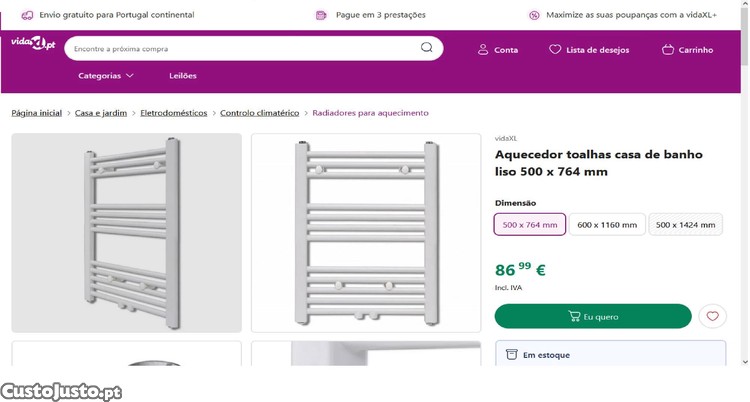Click the Lista de desejos heart icon
The width and height of the screenshot is (750, 402).
click(x=555, y=49)
